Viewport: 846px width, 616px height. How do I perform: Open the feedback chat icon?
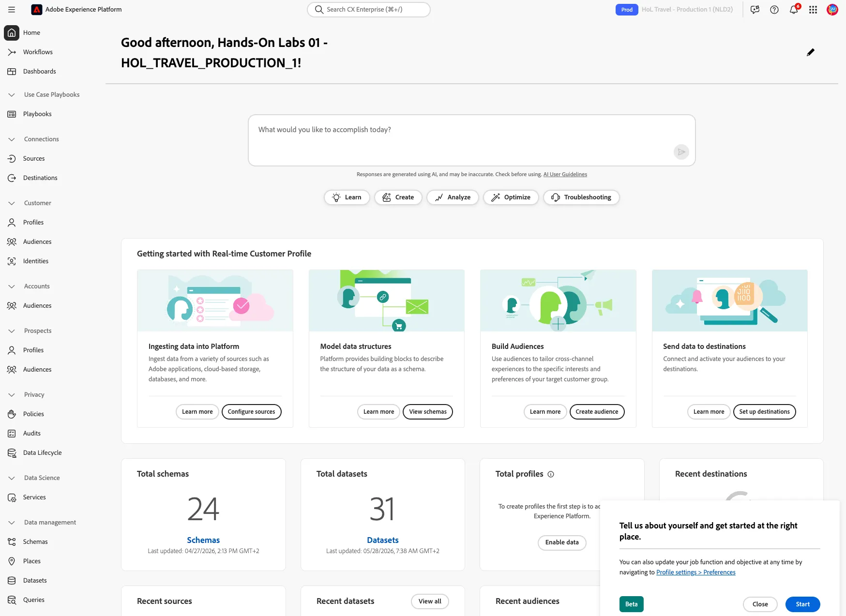pyautogui.click(x=755, y=9)
